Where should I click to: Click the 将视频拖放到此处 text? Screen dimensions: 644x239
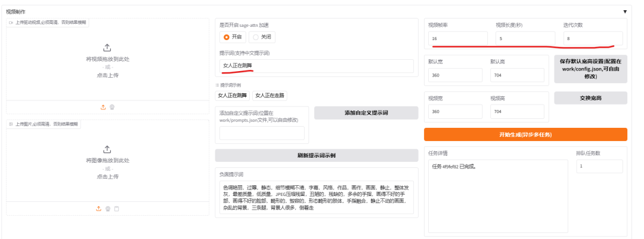107,59
